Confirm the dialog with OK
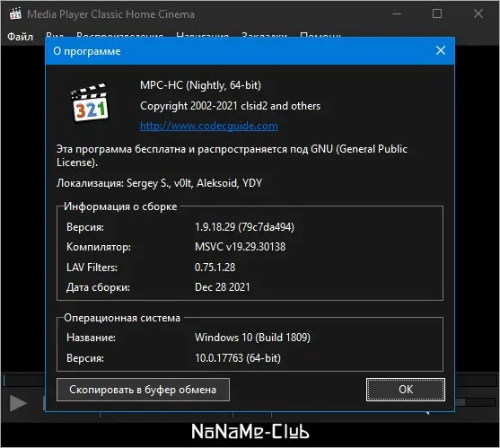This screenshot has height=448, width=500. point(405,390)
